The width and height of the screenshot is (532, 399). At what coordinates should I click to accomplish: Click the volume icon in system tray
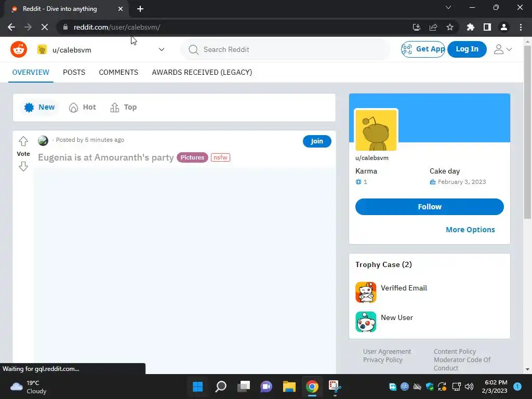(x=469, y=387)
